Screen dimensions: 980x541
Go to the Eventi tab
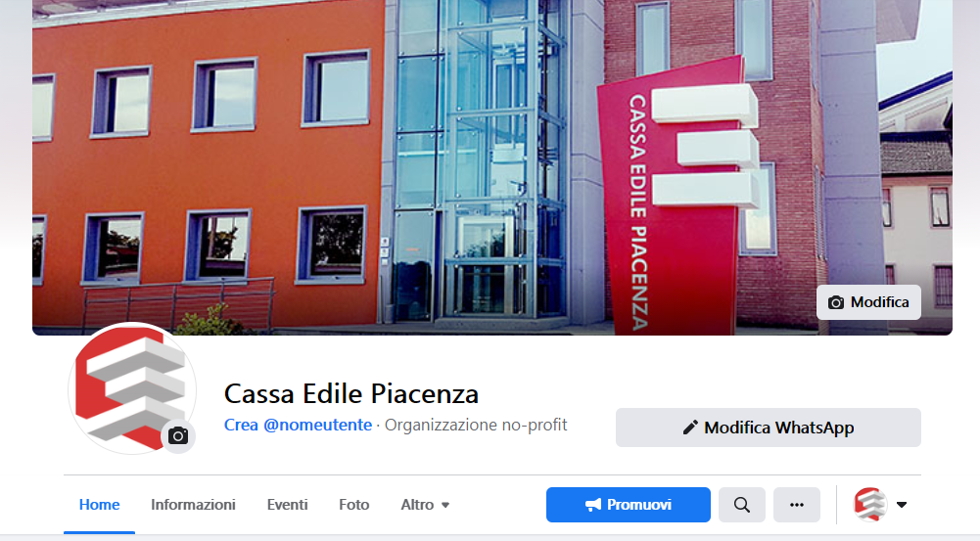288,505
